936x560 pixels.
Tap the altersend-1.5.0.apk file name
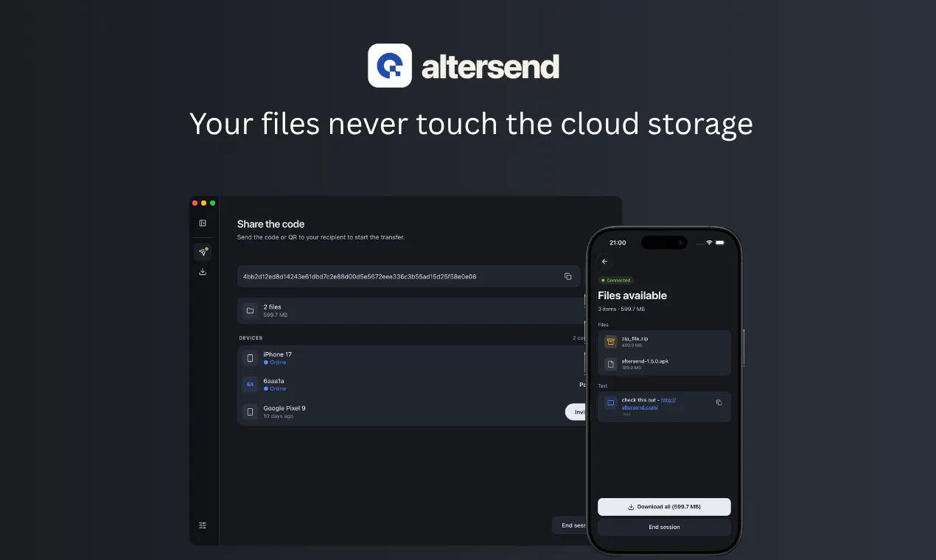click(645, 361)
